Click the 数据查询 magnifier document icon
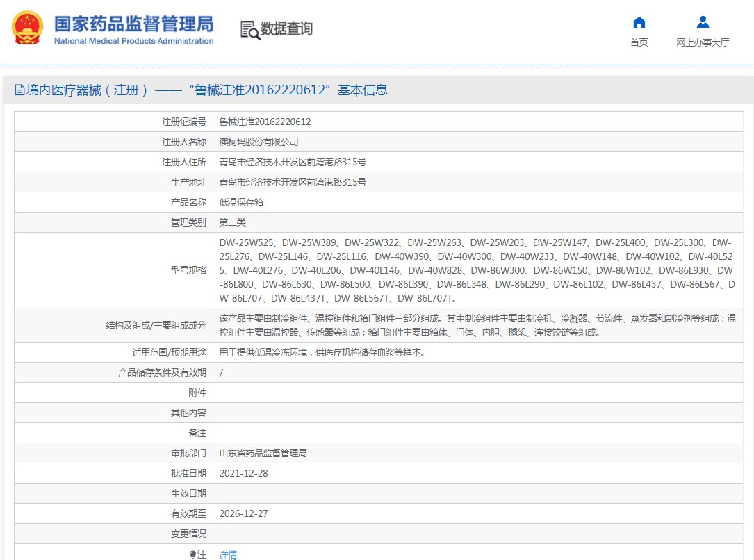 point(249,29)
